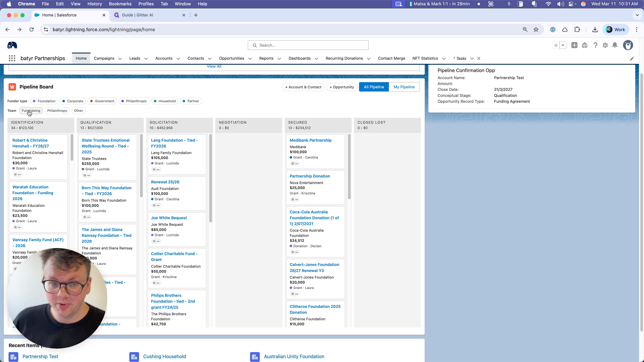Go back to the previous page
Screen dimensions: 644x362
click(8, 29)
